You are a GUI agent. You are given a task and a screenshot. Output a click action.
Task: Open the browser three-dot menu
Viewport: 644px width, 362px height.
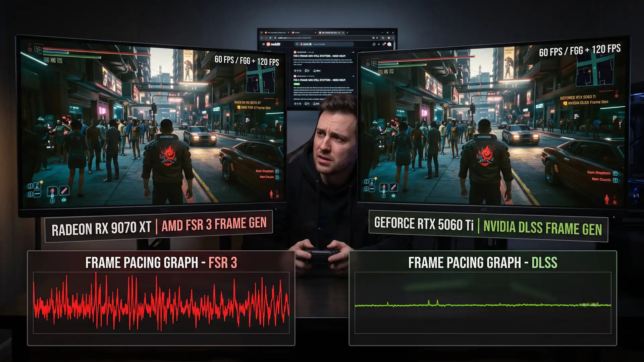(393, 38)
